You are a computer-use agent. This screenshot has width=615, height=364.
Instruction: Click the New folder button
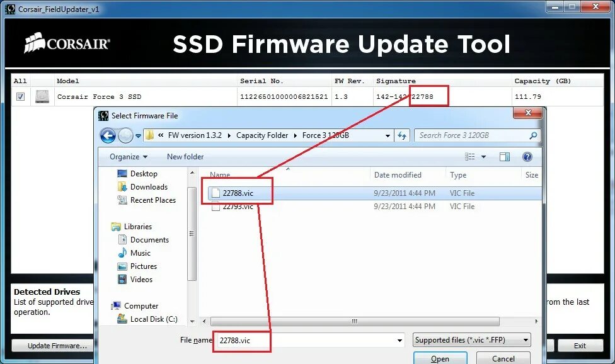(185, 157)
